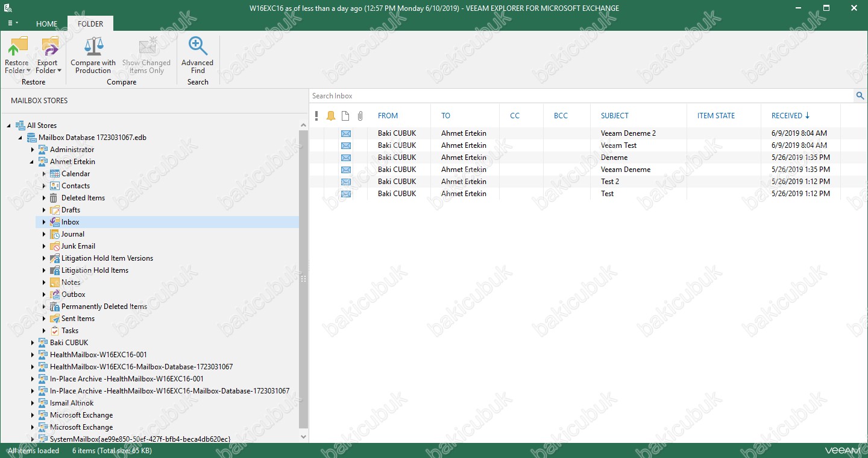The width and height of the screenshot is (868, 458).
Task: Sort by reminder bell column
Action: [331, 116]
